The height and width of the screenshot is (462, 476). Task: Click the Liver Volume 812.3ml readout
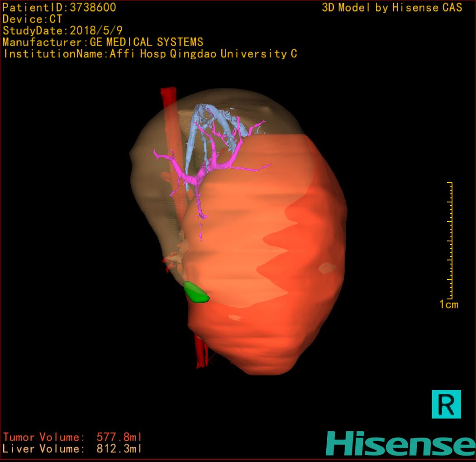pos(72,449)
